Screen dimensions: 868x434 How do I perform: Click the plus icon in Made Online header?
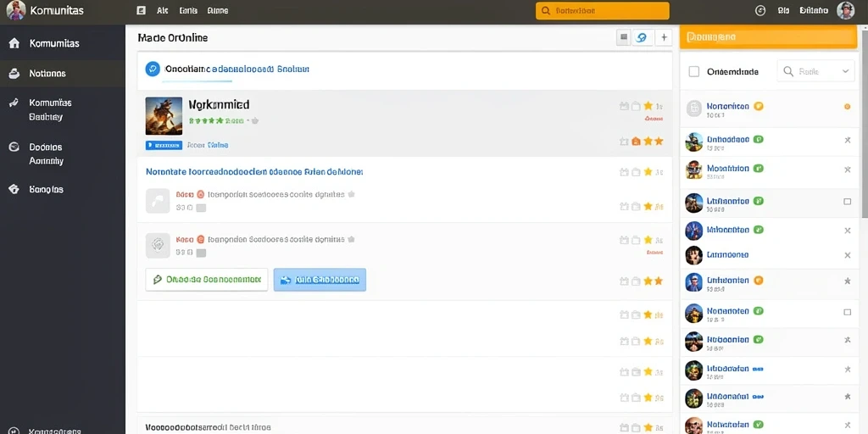(664, 37)
